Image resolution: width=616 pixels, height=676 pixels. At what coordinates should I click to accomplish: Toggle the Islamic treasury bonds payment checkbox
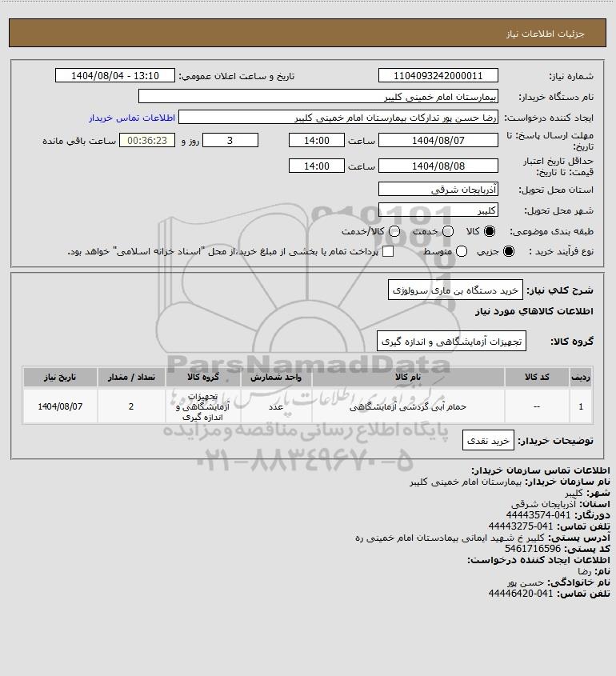[x=388, y=251]
